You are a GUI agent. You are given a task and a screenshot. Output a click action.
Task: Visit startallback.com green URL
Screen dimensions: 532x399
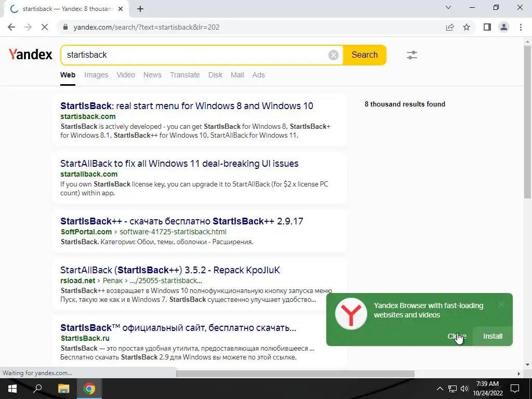89,174
